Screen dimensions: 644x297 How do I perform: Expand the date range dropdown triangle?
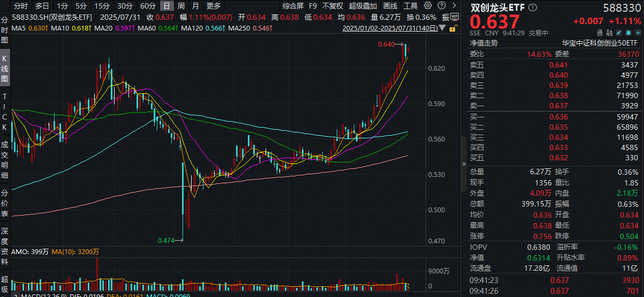pyautogui.click(x=442, y=28)
